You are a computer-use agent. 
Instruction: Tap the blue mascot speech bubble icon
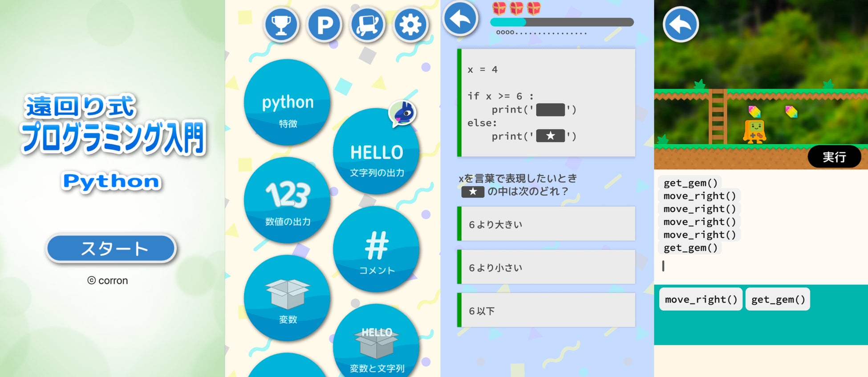tap(403, 114)
